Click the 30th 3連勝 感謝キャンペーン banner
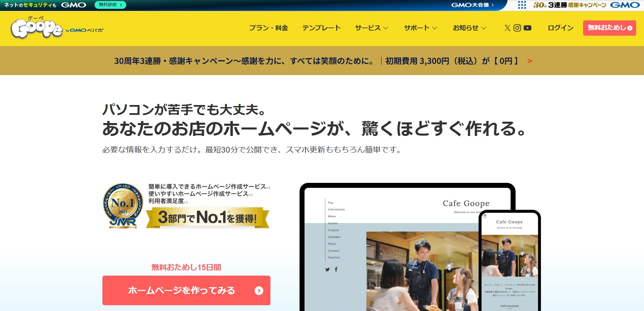Screen dimensions: 644x311 pos(570,5)
